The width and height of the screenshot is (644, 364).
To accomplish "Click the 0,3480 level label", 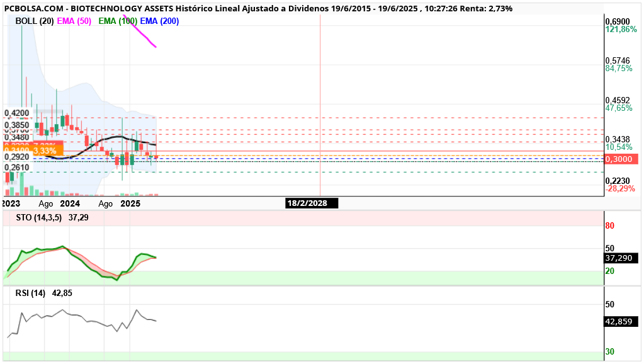I will tap(17, 137).
